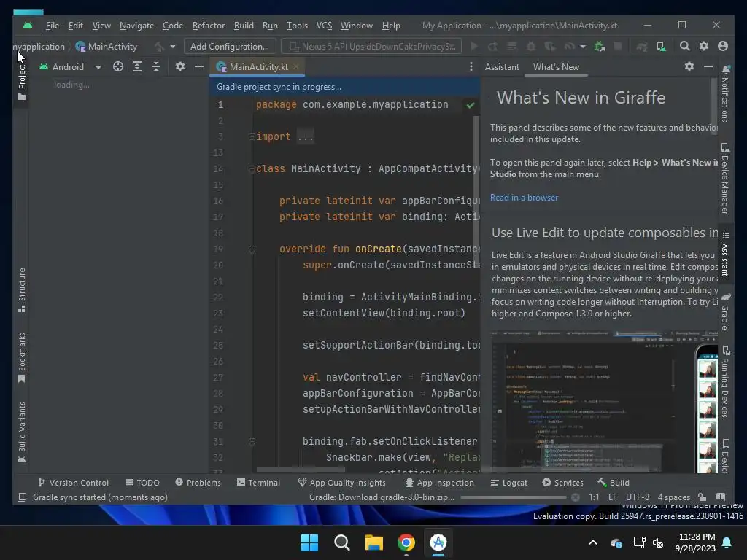Select the What's New tab

coord(556,66)
